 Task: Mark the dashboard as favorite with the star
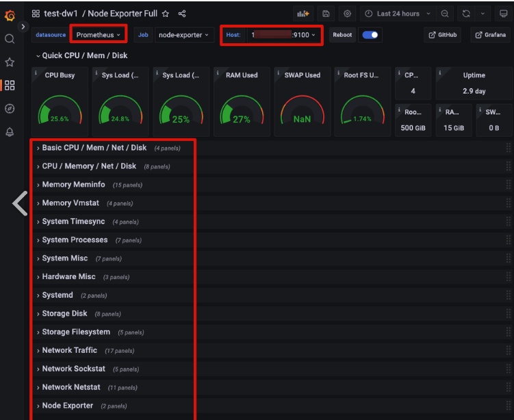(x=166, y=14)
